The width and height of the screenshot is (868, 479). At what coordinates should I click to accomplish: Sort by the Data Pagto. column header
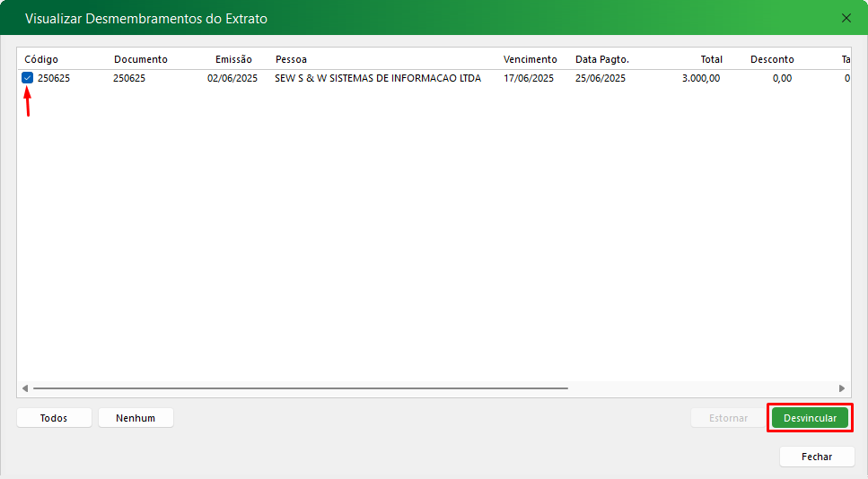pos(602,59)
